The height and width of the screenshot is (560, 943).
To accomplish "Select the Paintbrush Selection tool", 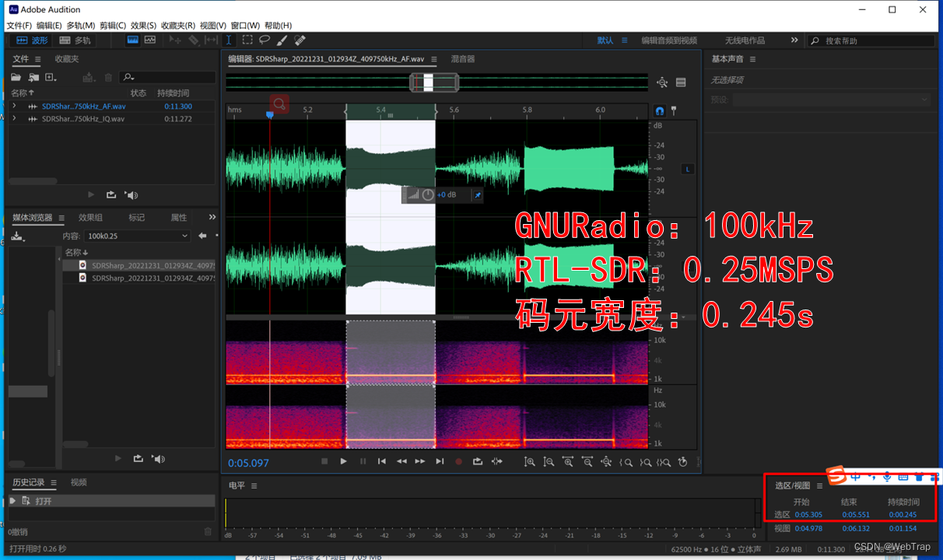I will coord(282,40).
